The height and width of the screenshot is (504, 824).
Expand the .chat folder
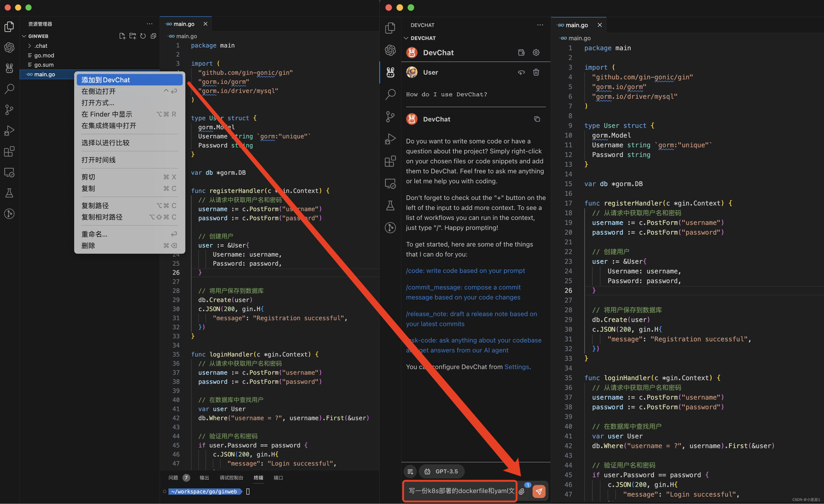coord(41,46)
